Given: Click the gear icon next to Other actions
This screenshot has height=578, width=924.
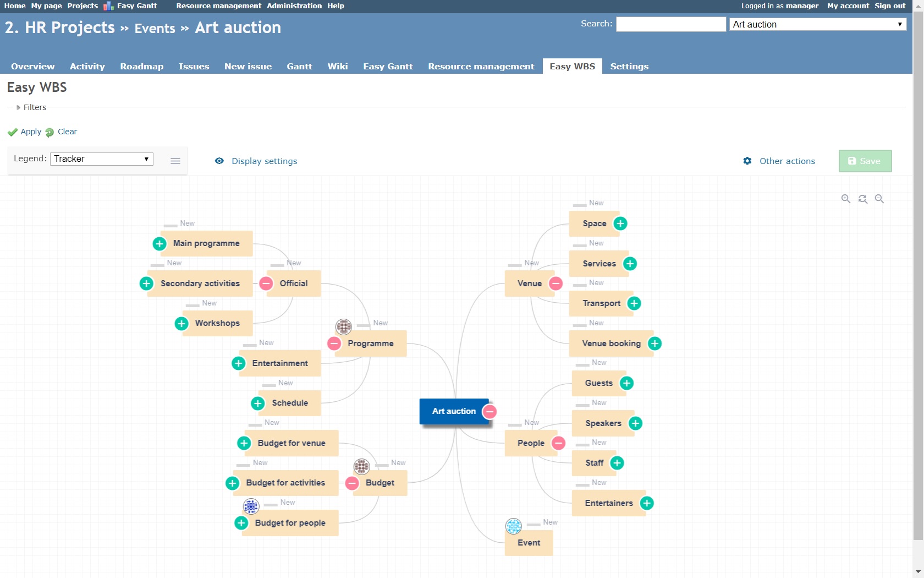Looking at the screenshot, I should coord(747,161).
